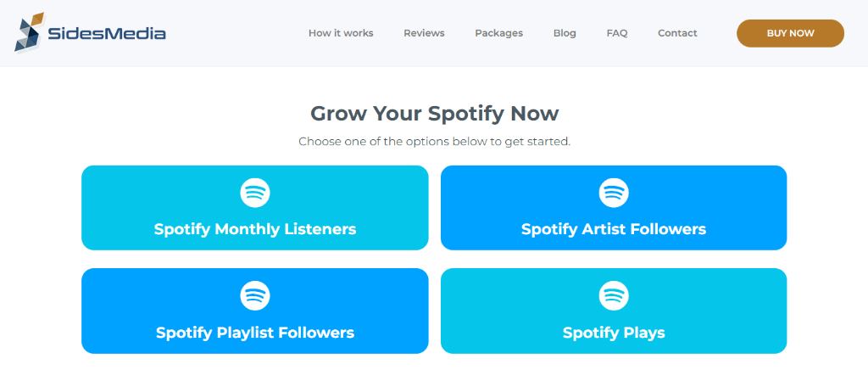Image resolution: width=868 pixels, height=370 pixels.
Task: Go to the Reviews section
Action: coord(424,33)
